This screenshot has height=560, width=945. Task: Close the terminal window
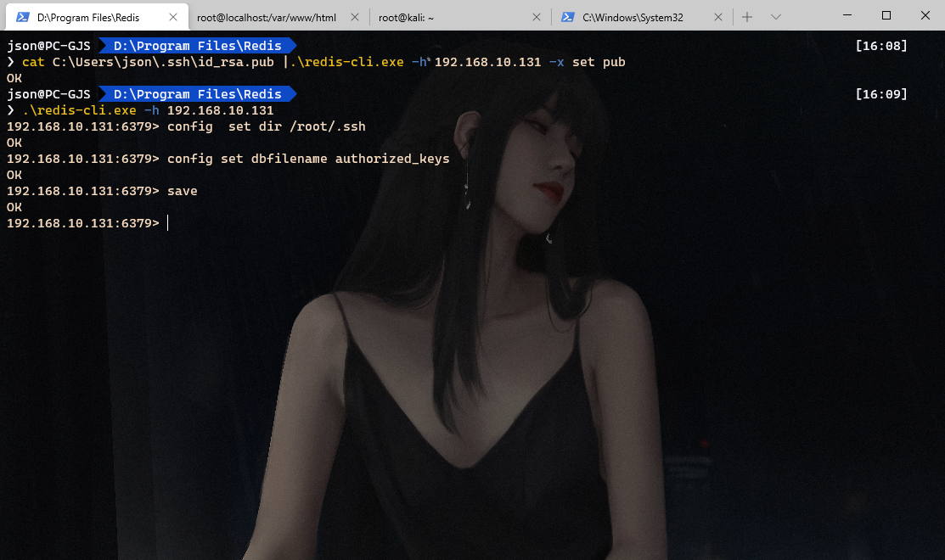(x=925, y=15)
